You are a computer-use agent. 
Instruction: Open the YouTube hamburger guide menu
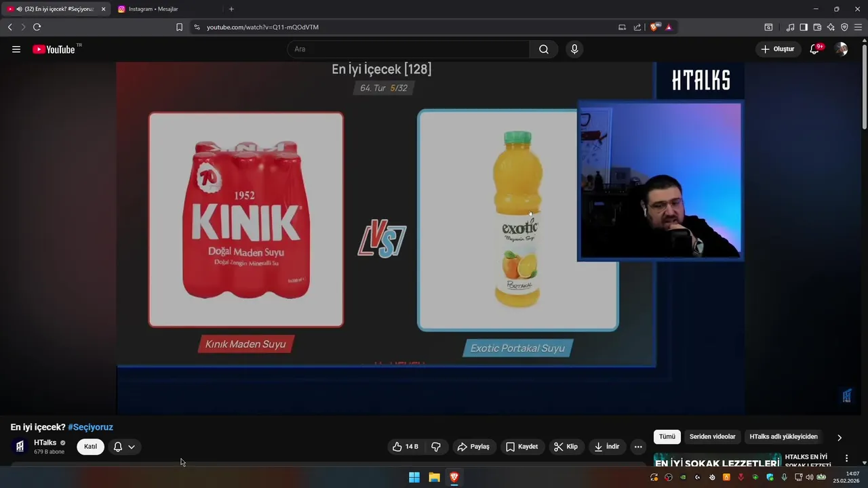16,49
